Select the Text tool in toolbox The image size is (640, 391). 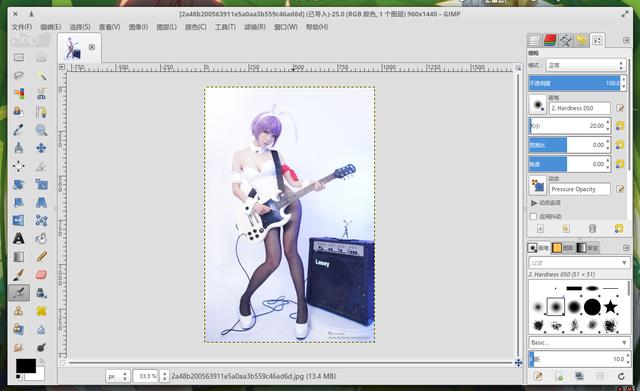(x=18, y=238)
